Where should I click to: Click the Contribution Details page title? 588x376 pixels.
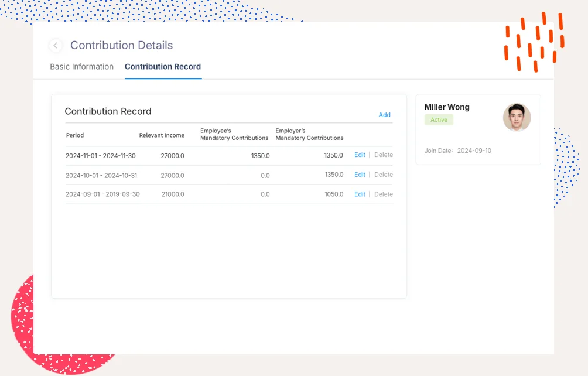pyautogui.click(x=121, y=46)
